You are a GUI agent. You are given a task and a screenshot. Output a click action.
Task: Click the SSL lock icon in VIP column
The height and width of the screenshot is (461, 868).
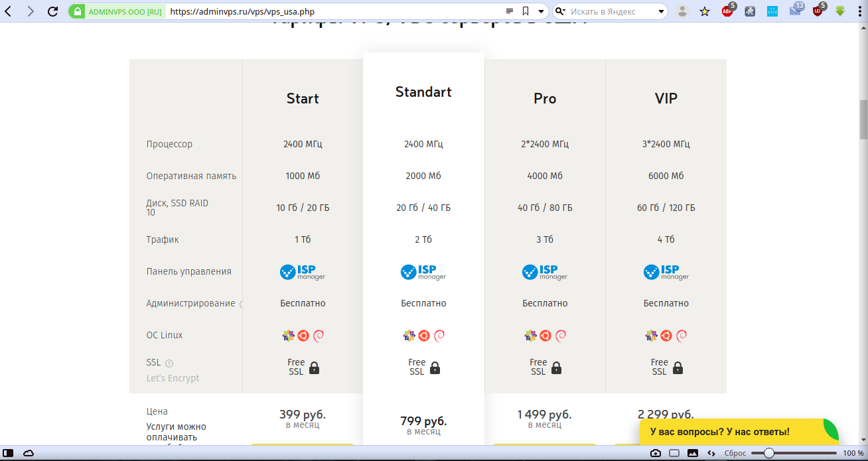click(x=678, y=367)
